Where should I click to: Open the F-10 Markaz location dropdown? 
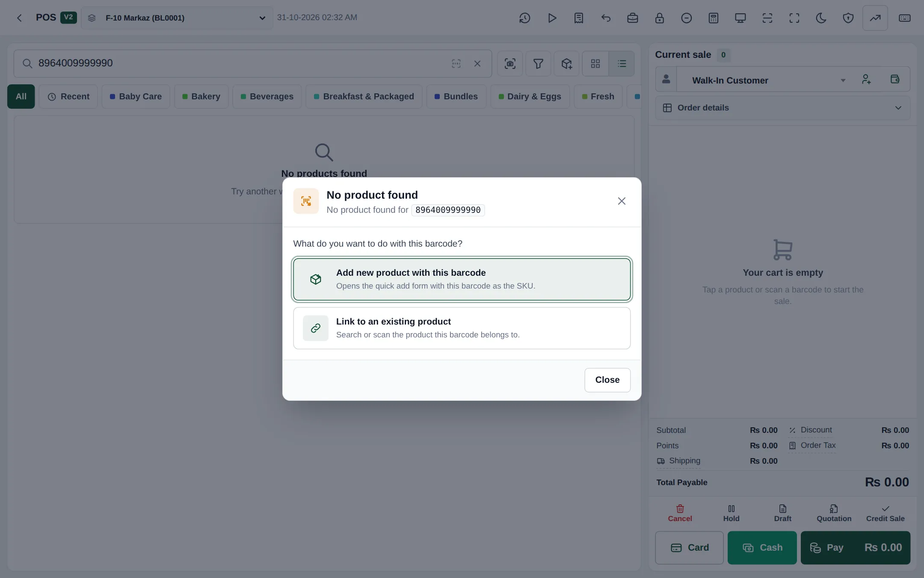click(x=177, y=18)
